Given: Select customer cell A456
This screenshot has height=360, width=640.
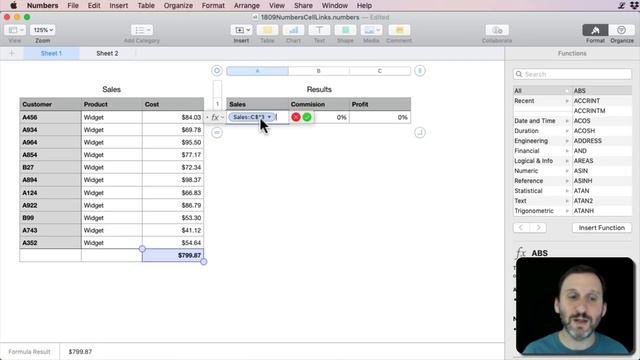Looking at the screenshot, I should (x=51, y=118).
